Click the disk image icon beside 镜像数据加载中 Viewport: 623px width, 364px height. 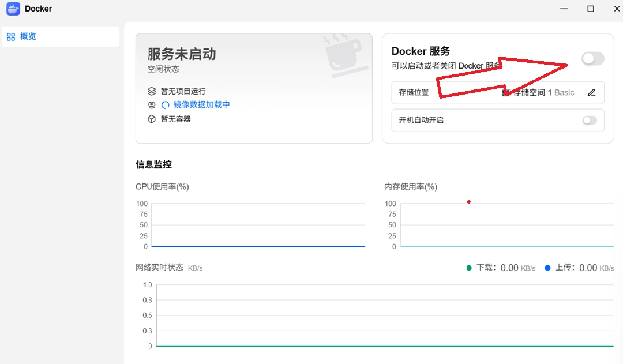point(152,105)
